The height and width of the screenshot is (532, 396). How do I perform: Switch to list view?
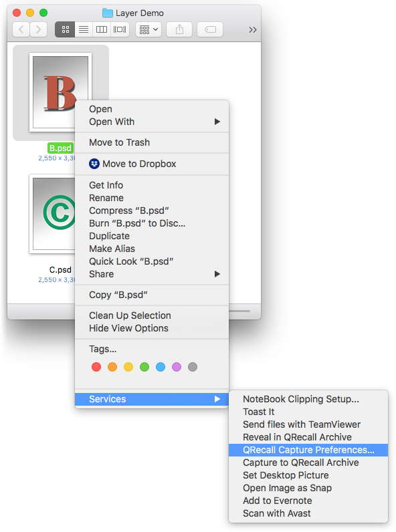coord(84,29)
